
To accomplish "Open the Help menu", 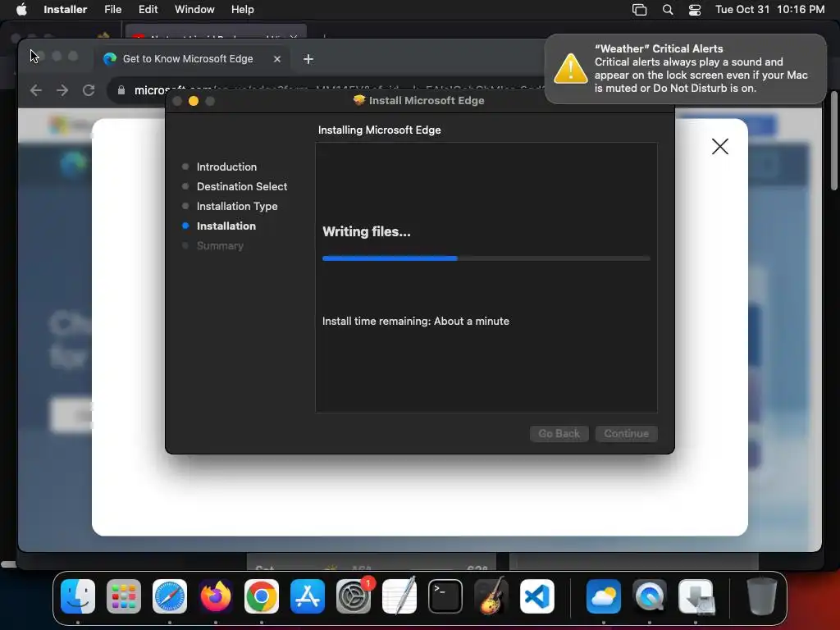I will tap(242, 9).
